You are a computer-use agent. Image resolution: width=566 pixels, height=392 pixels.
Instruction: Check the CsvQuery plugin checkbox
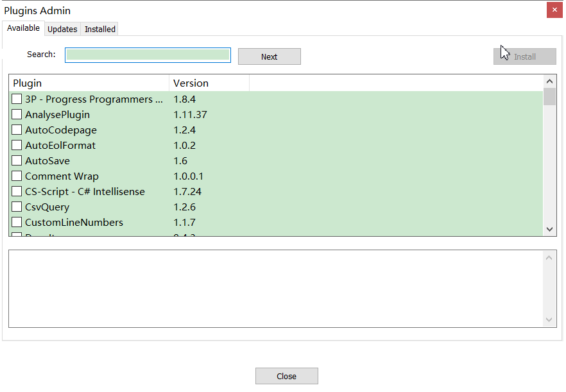click(16, 207)
